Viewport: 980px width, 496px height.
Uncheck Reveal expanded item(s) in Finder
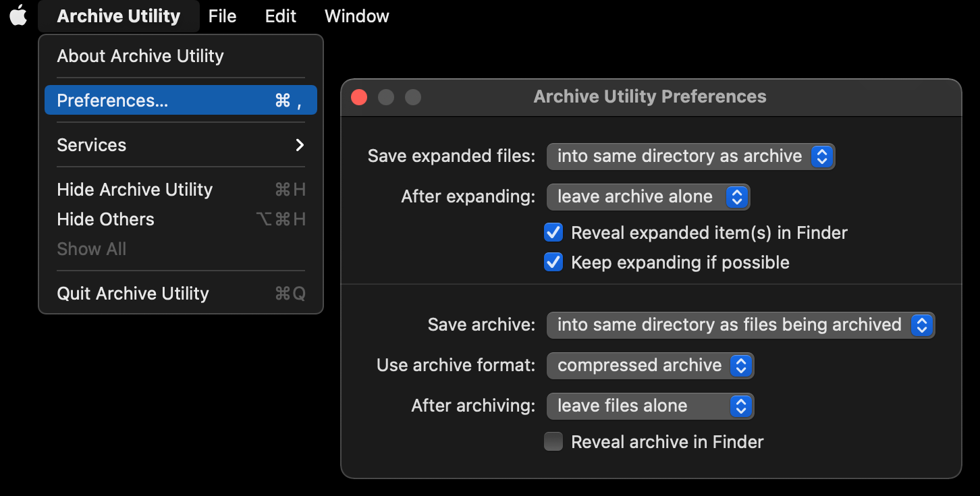point(553,233)
